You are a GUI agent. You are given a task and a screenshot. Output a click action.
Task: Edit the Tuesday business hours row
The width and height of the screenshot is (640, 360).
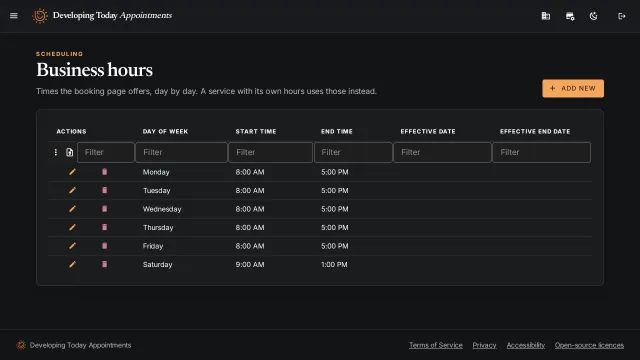tap(72, 190)
